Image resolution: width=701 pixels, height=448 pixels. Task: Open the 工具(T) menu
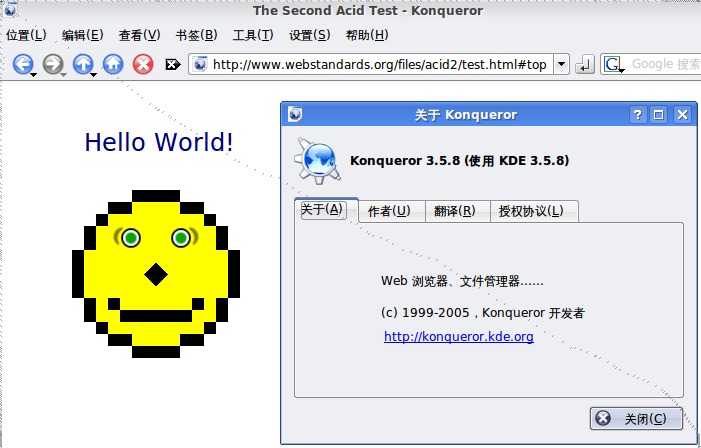coord(253,35)
